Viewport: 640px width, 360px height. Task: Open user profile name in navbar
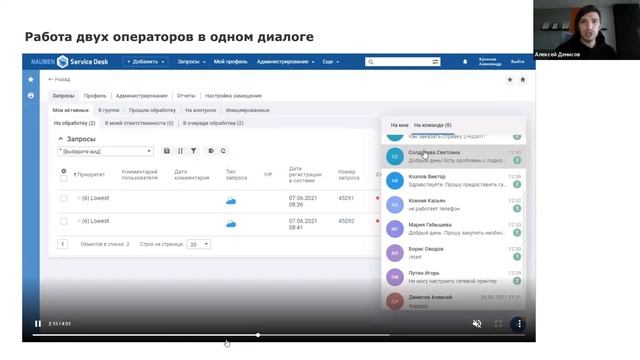click(x=490, y=62)
